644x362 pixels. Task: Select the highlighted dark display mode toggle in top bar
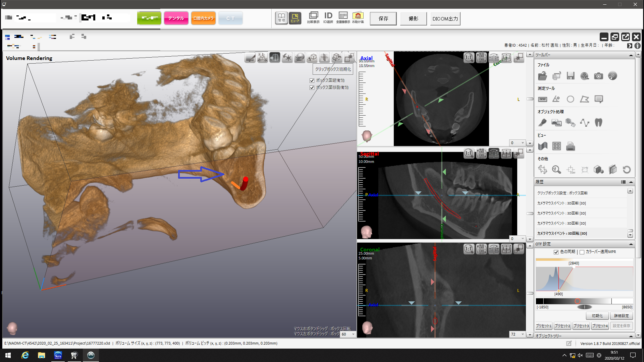coord(295,18)
